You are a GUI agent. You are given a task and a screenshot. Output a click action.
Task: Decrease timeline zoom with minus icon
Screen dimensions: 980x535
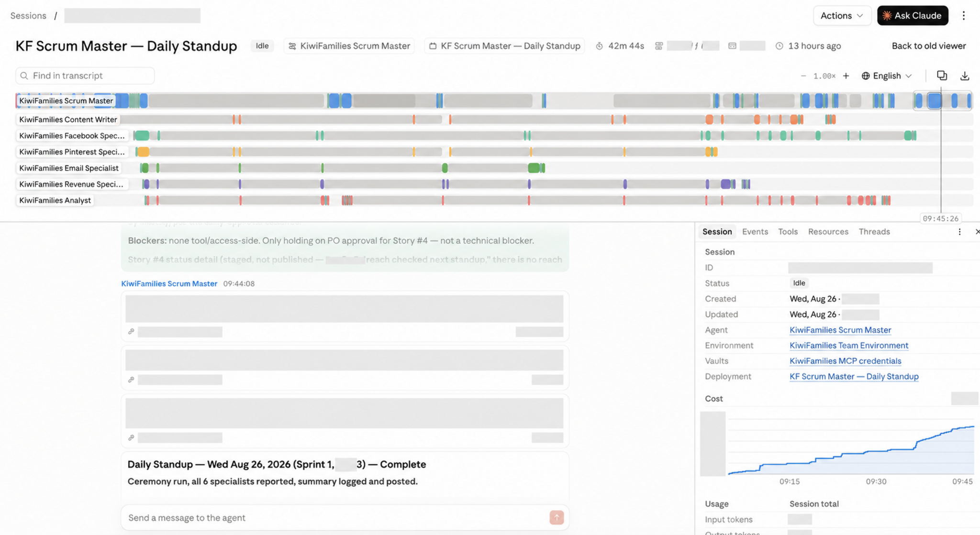pyautogui.click(x=803, y=76)
